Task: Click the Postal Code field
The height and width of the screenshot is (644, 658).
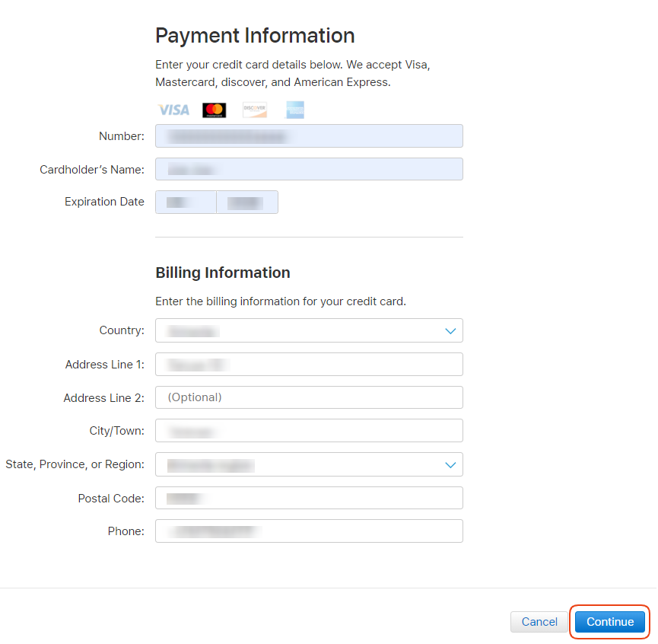Action: (x=309, y=498)
